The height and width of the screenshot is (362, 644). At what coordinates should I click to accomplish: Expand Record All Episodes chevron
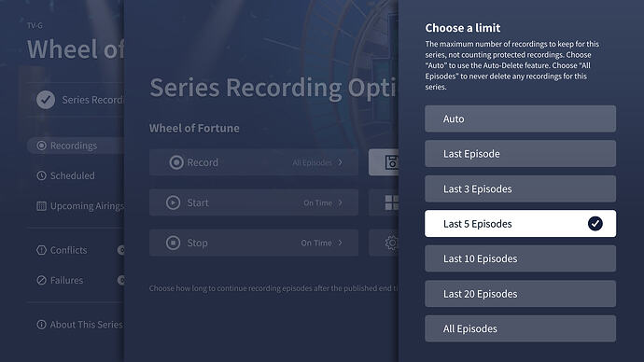point(340,162)
